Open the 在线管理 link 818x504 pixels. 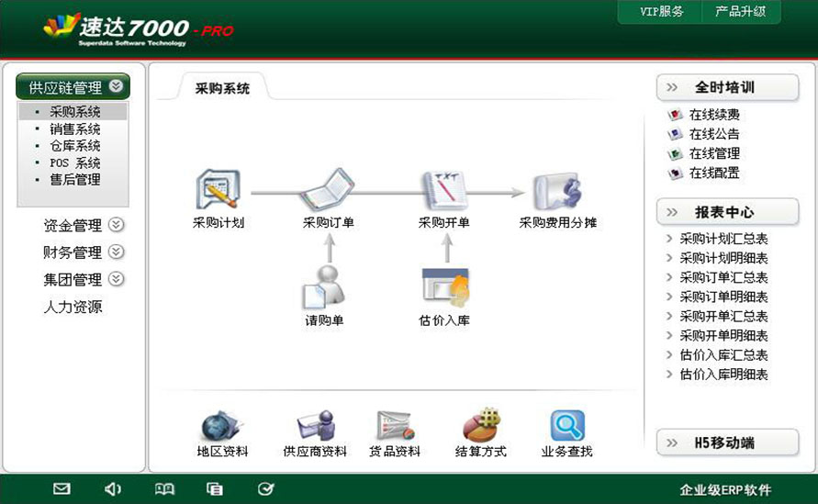[714, 153]
